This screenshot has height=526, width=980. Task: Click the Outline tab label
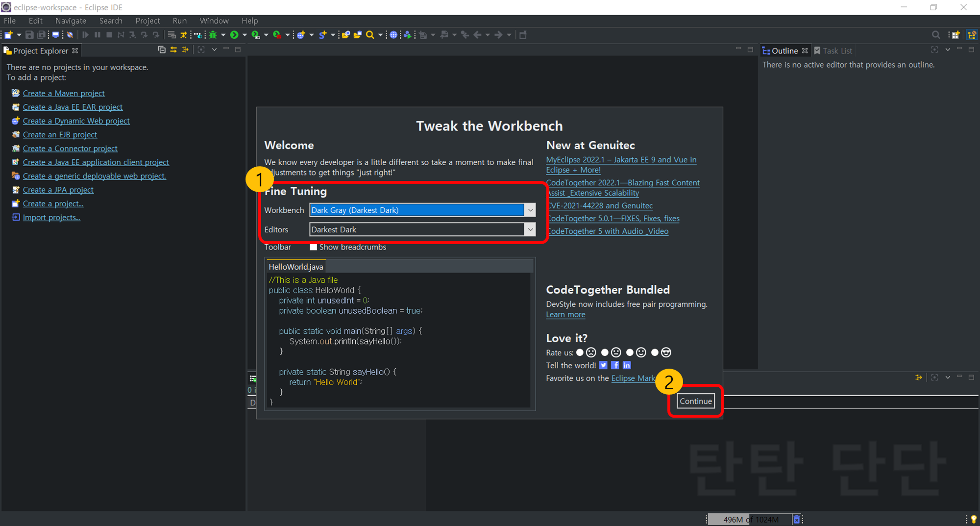tap(784, 50)
